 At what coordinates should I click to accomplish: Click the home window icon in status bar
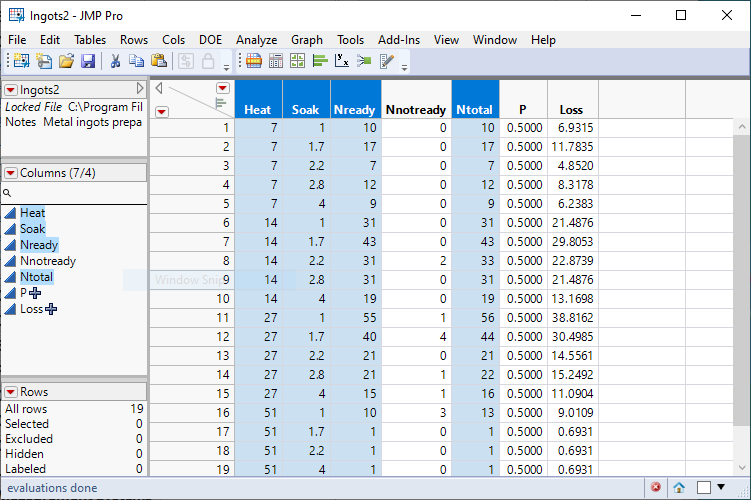coord(679,487)
